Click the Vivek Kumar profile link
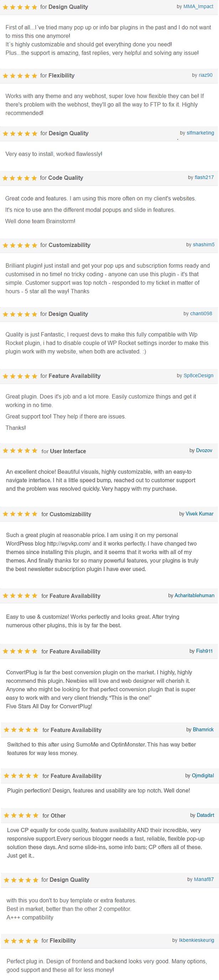This screenshot has width=219, height=980. pos(199,514)
